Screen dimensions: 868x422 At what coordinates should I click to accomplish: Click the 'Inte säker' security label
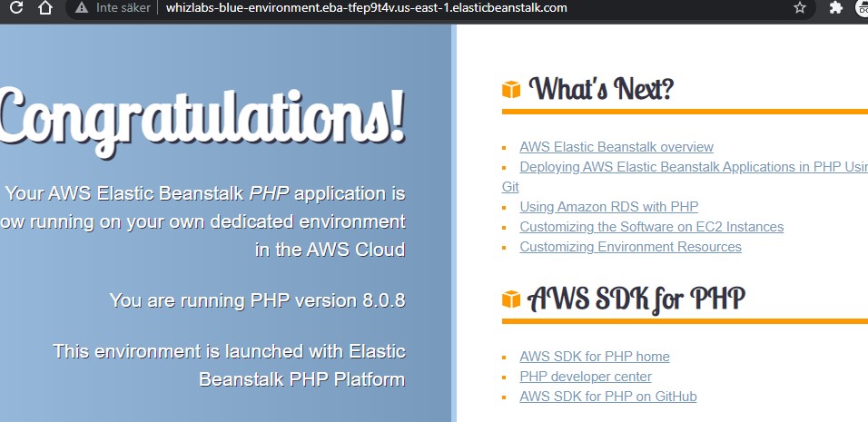pyautogui.click(x=123, y=8)
